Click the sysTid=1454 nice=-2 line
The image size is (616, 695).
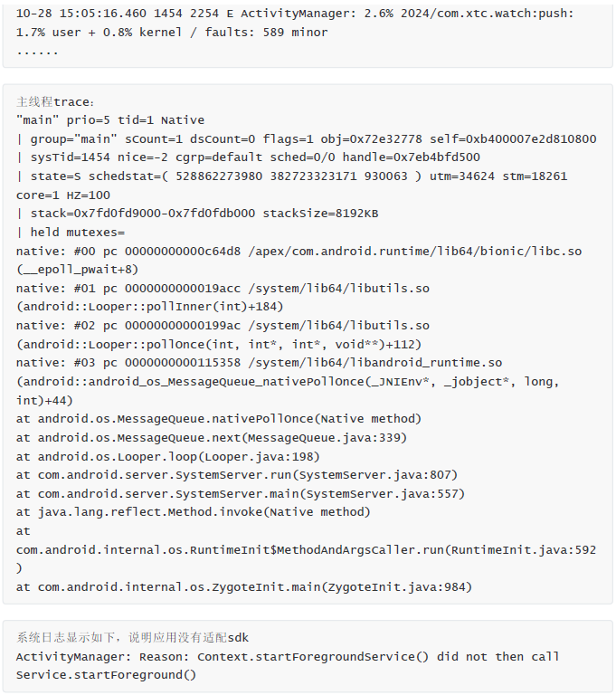point(248,157)
